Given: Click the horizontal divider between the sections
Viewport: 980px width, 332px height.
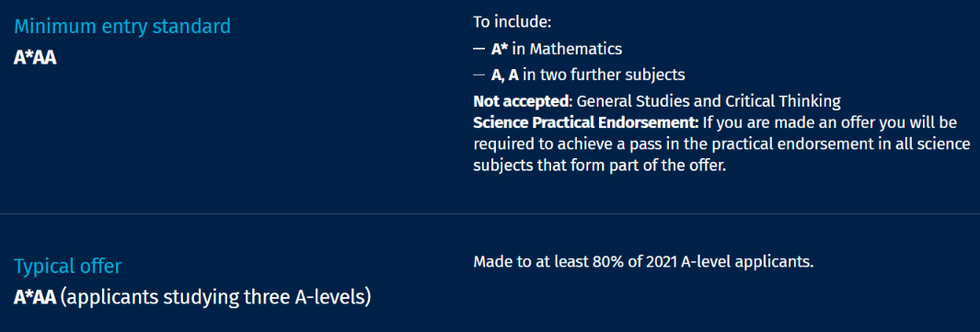Looking at the screenshot, I should (490, 214).
